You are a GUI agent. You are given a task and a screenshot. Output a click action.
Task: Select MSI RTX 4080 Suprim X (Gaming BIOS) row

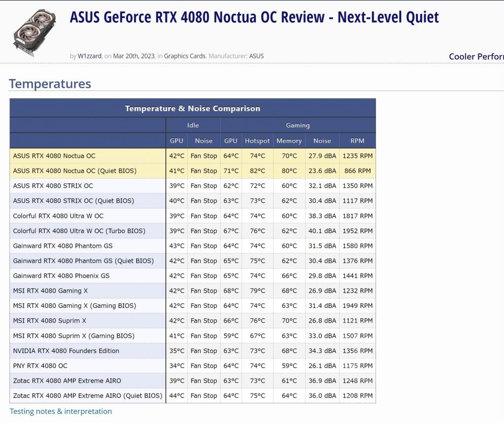[73, 336]
